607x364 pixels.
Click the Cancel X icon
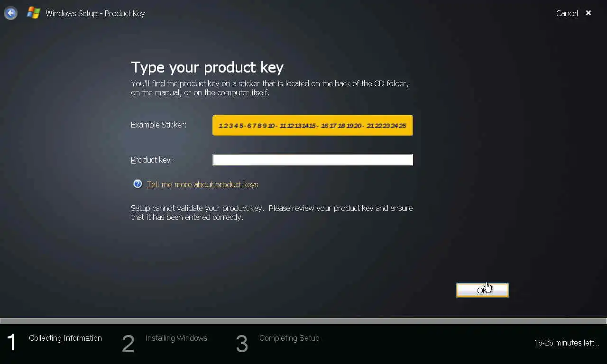click(589, 13)
